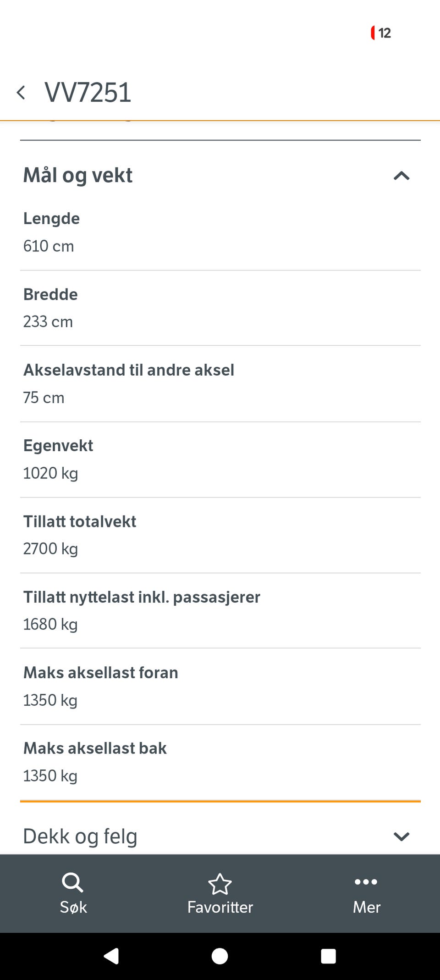Select the Lengde 610 cm row
The width and height of the screenshot is (440, 980).
point(220,233)
